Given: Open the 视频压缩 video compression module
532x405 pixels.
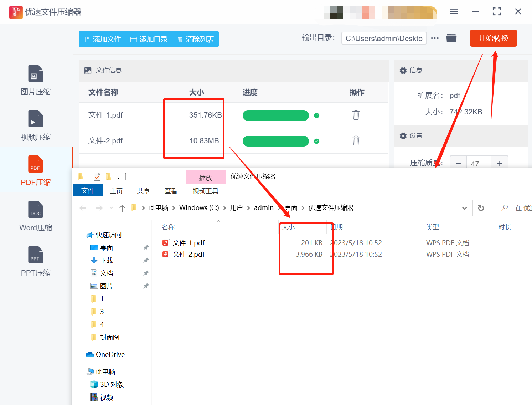Looking at the screenshot, I should (x=36, y=126).
